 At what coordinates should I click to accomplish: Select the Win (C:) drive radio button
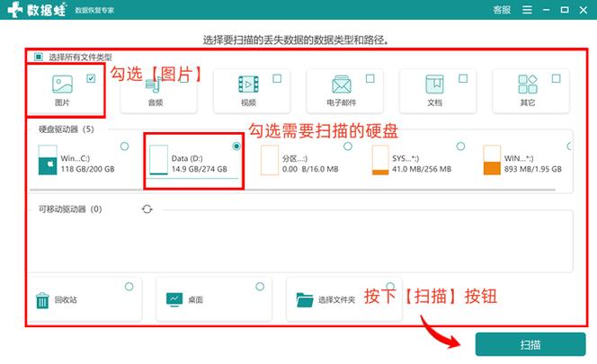tap(124, 146)
